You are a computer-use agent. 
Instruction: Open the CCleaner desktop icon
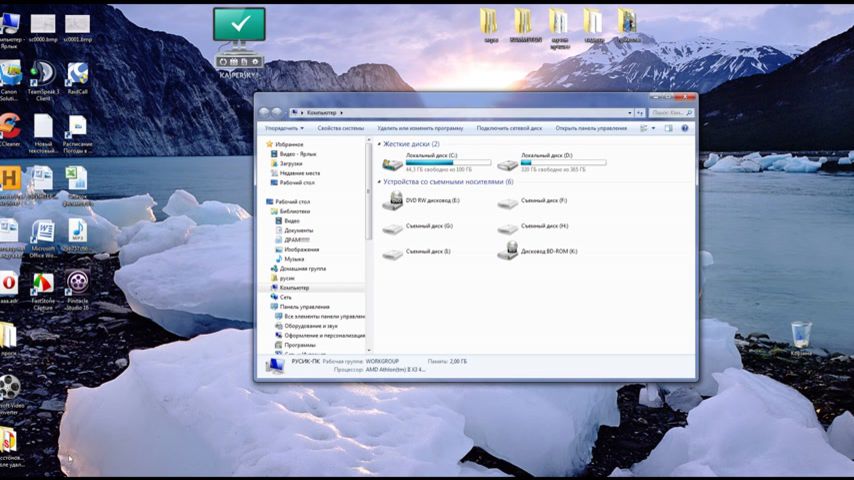(x=10, y=130)
